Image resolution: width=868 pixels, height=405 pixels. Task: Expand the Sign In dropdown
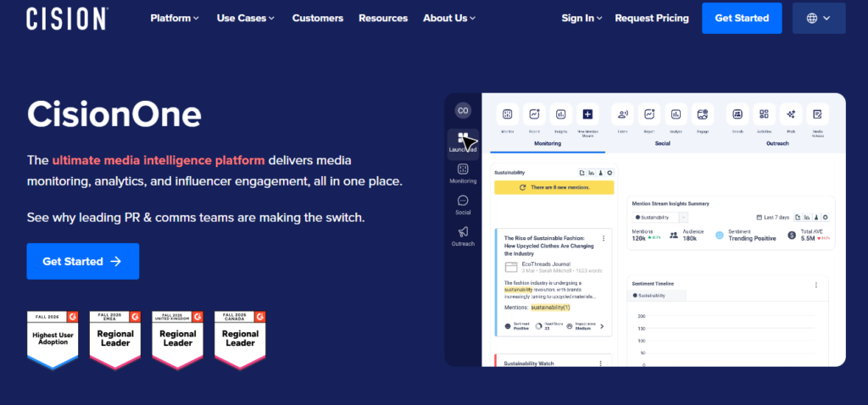point(581,19)
